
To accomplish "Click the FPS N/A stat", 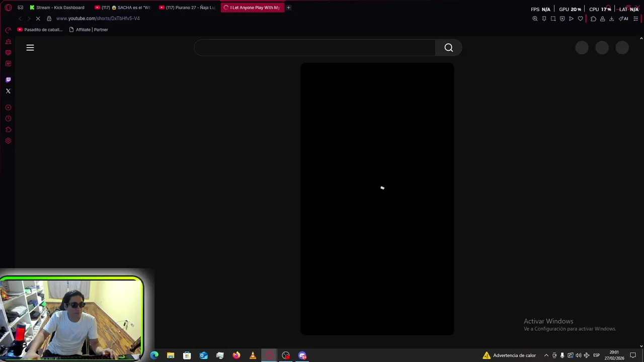I will 540,9.
